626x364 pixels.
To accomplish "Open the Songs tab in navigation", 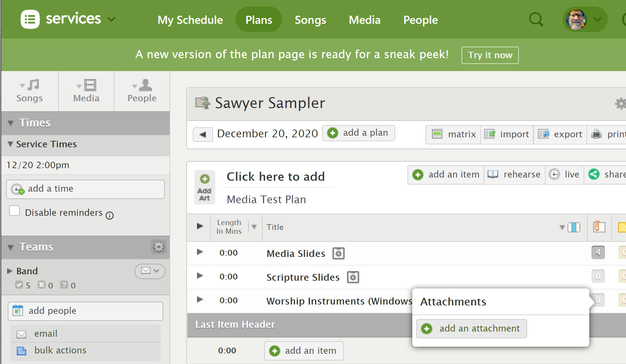I will [310, 20].
